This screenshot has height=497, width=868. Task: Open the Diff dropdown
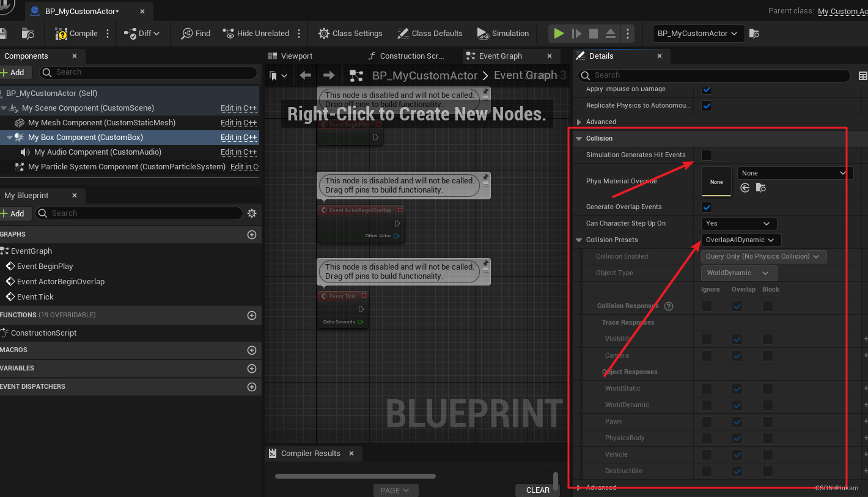pos(142,34)
